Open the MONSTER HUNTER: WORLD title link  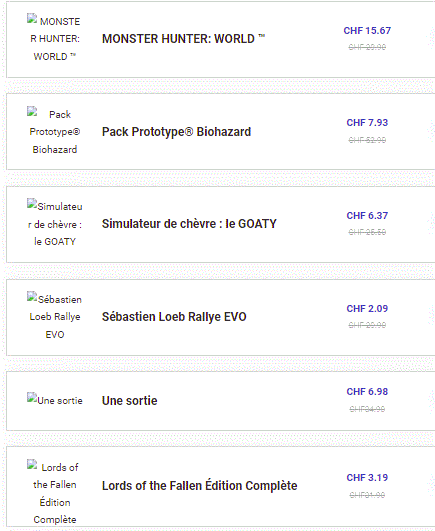click(x=183, y=39)
